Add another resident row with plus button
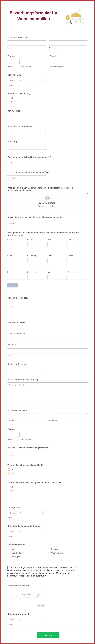Image resolution: width=95 pixels, height=644 pixels. tap(13, 285)
